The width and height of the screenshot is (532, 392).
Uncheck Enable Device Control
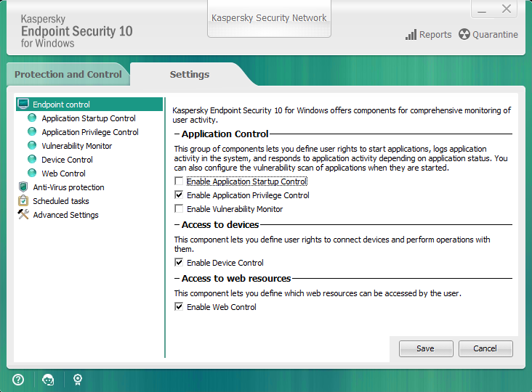(179, 263)
